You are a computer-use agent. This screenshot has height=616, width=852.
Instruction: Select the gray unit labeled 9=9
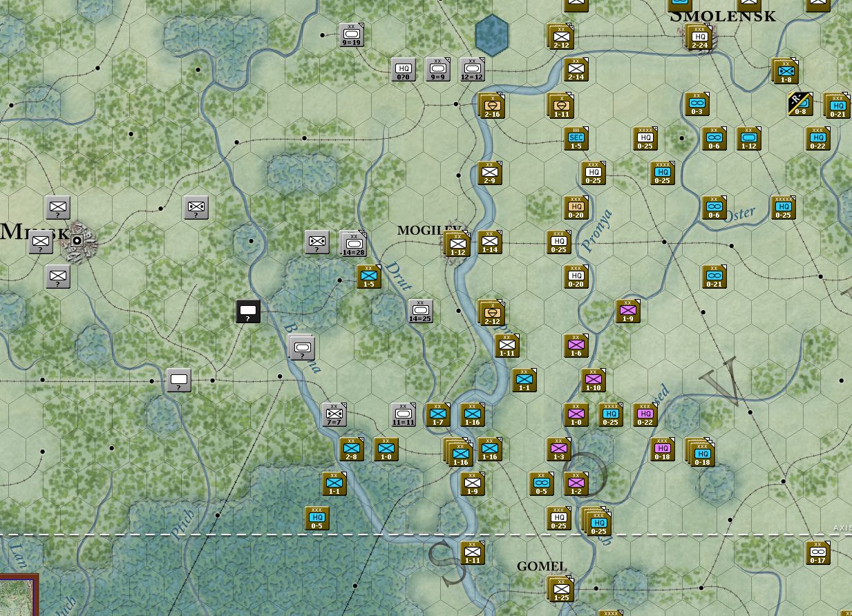click(x=438, y=69)
